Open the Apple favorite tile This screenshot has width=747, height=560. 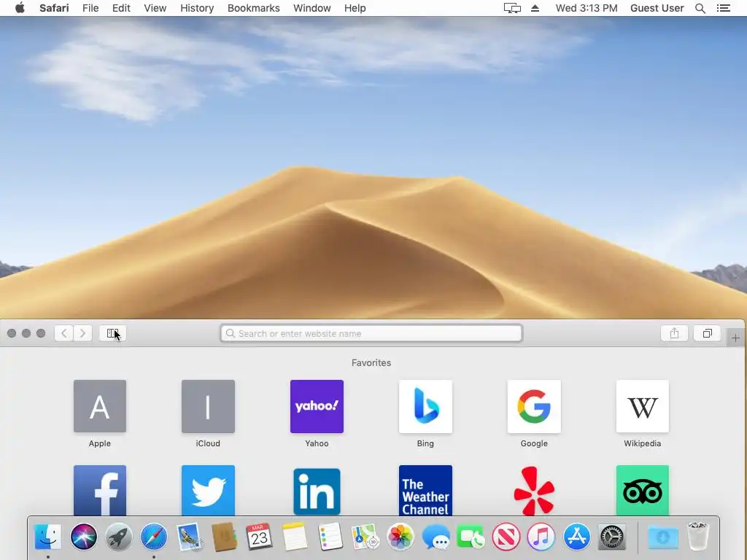tap(99, 406)
